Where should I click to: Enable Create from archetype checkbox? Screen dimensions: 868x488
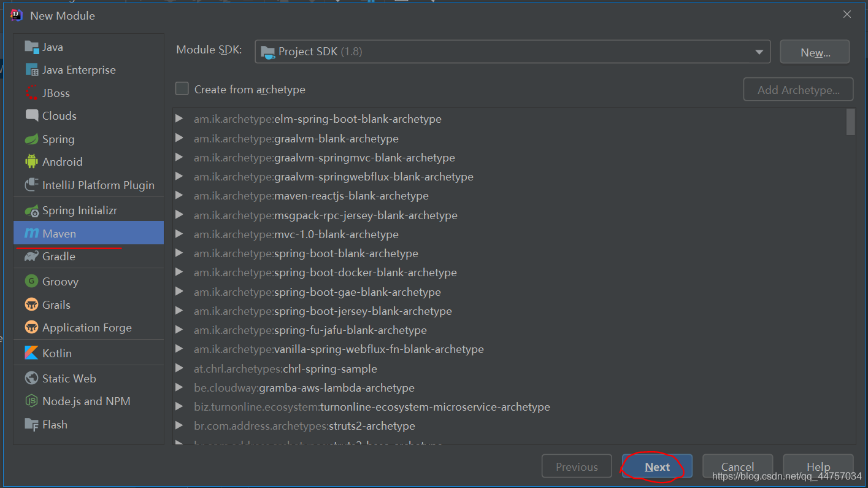point(182,89)
